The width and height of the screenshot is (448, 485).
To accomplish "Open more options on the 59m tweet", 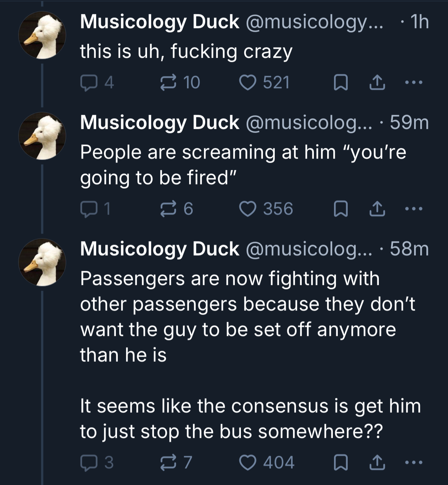I will point(413,209).
